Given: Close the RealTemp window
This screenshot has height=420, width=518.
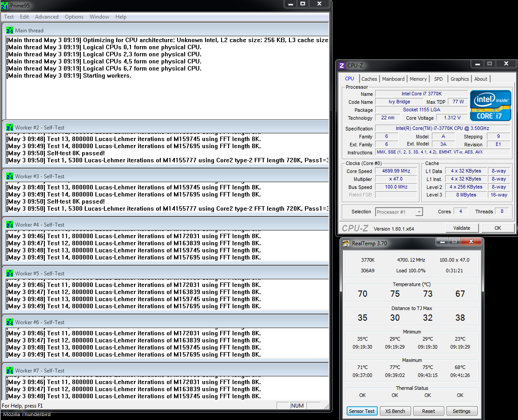Looking at the screenshot, I should coord(471,242).
